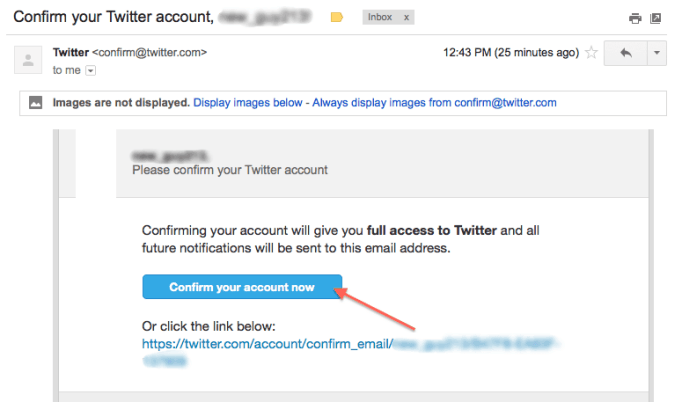Always display images from confirm@twitter.com
The height and width of the screenshot is (402, 682).
[434, 103]
